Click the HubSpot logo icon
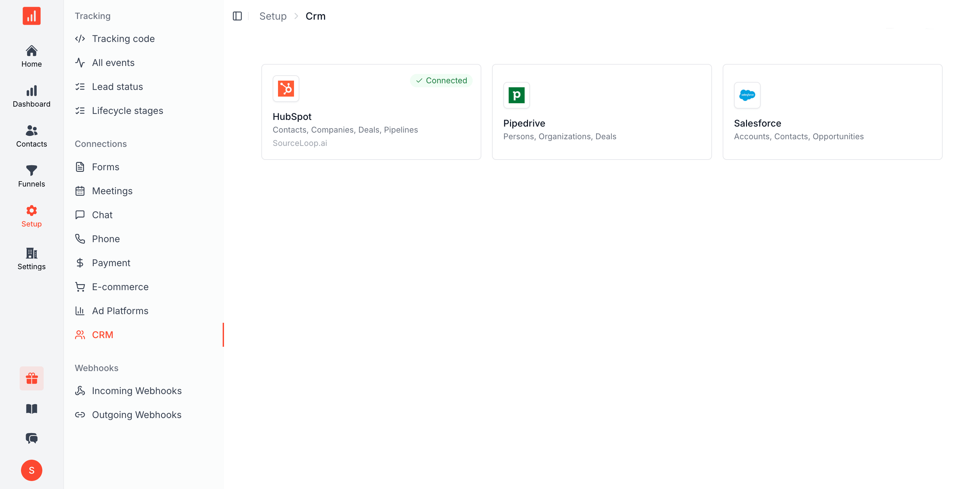Image resolution: width=980 pixels, height=489 pixels. pyautogui.click(x=286, y=89)
